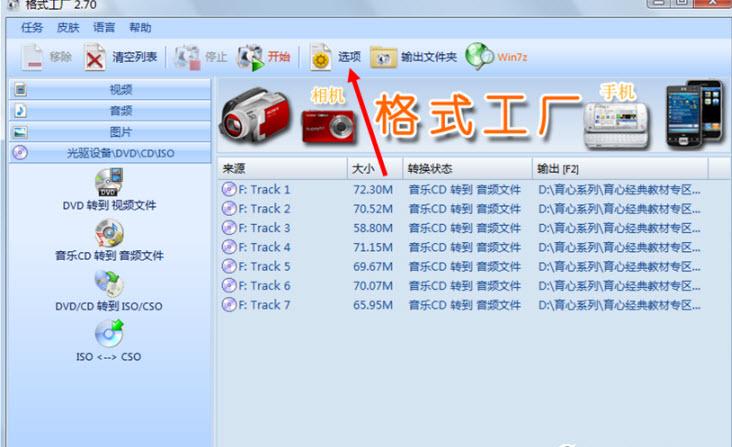Screen dimensions: 732x447
Task: Click the white phone 手机 image
Action: click(x=616, y=125)
